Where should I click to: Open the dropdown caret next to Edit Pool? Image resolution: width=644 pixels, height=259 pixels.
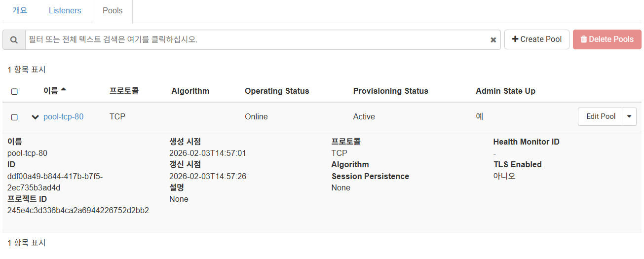[629, 117]
